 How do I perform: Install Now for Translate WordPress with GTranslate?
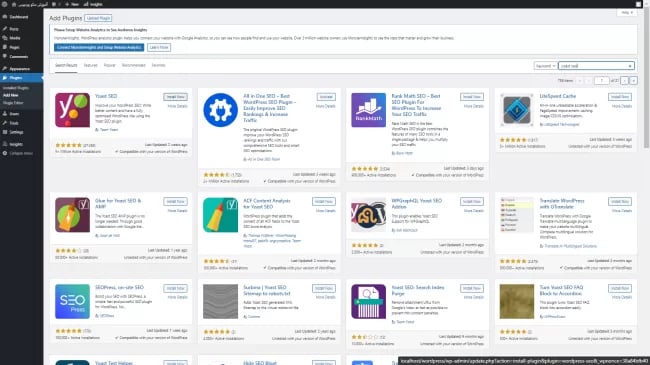pos(620,202)
